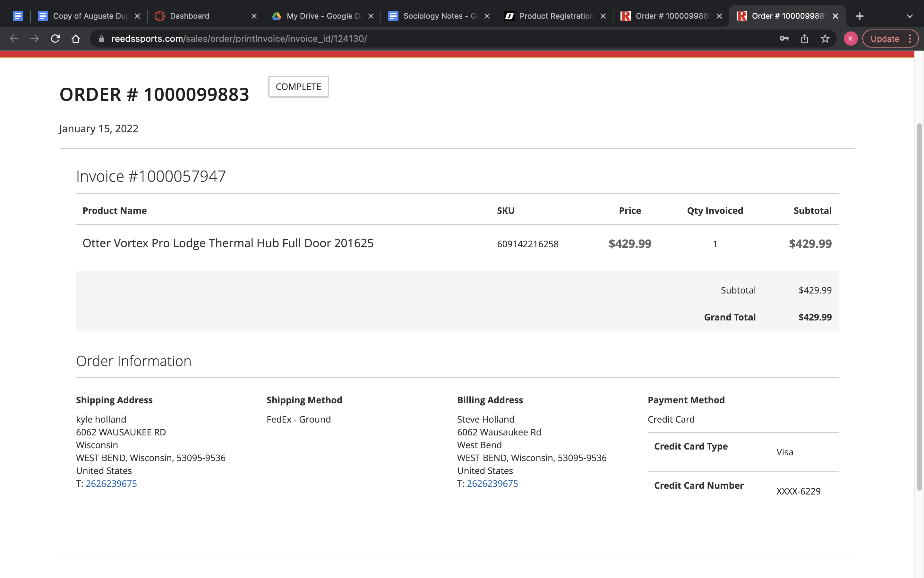This screenshot has height=578, width=924.
Task: Close the active Order # tab
Action: point(835,16)
